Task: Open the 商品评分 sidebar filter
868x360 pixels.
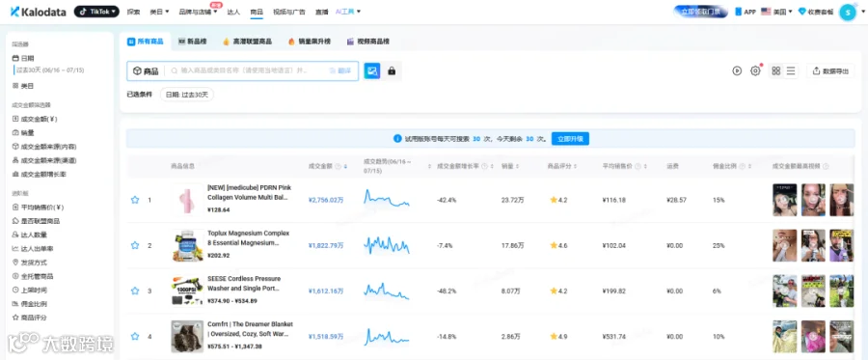Action: coord(29,318)
